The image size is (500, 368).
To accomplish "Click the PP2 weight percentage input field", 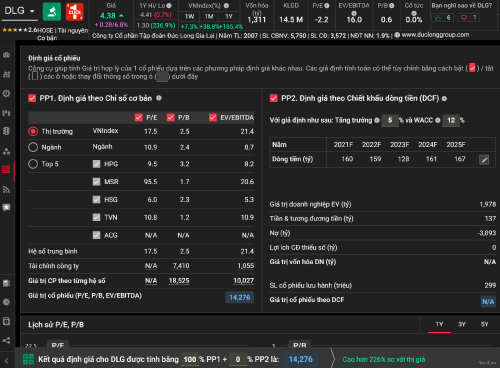I will (x=238, y=359).
